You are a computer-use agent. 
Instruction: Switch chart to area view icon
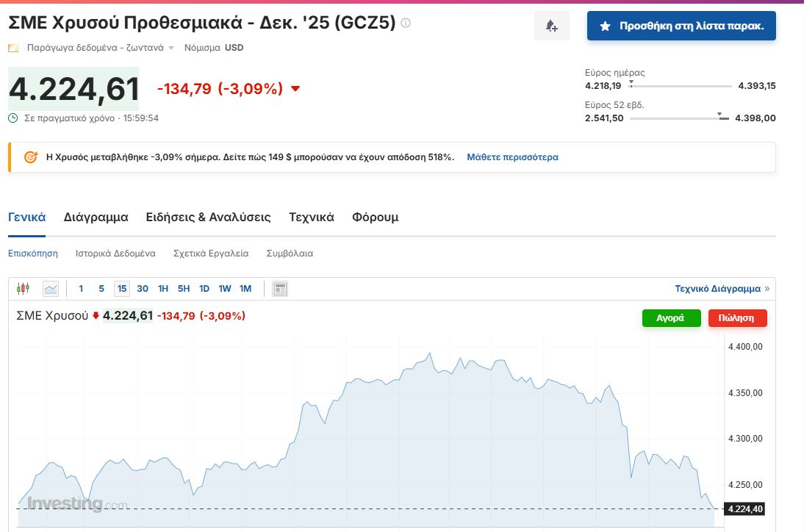click(x=51, y=289)
